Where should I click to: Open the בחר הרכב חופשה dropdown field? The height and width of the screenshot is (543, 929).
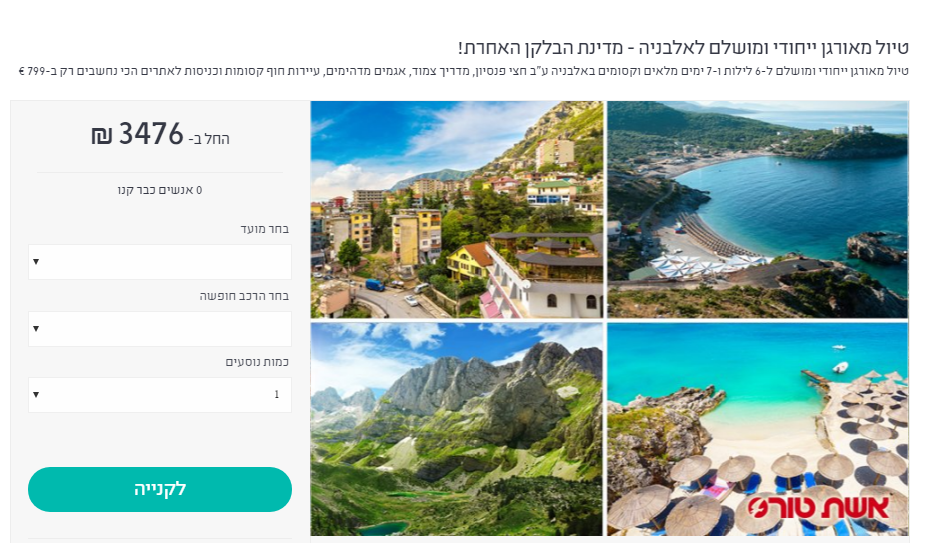[x=160, y=328]
